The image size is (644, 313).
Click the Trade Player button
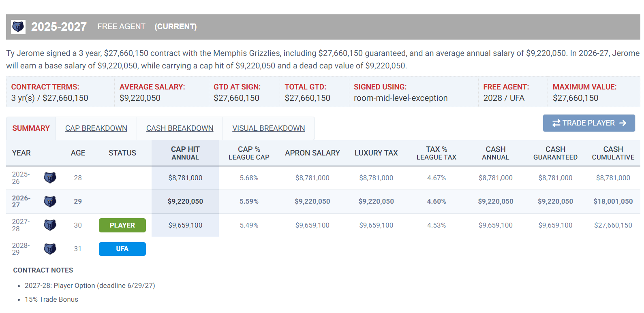[589, 123]
